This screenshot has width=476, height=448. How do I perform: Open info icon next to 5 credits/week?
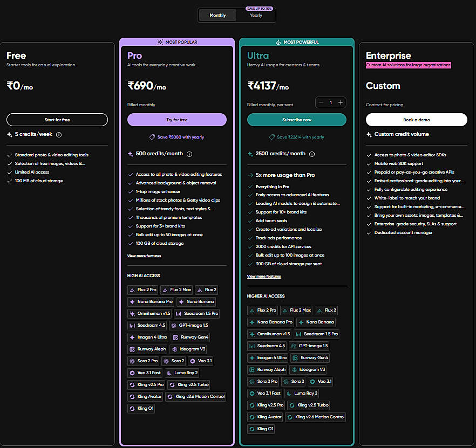tap(59, 135)
